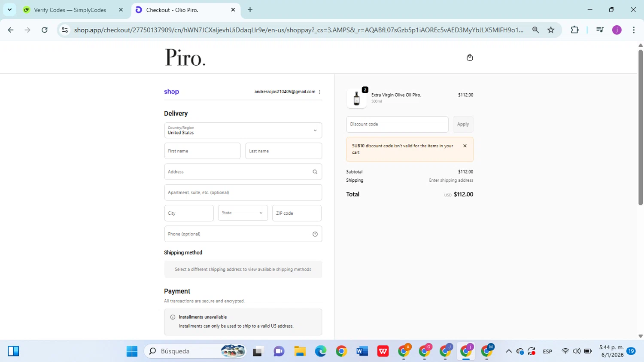This screenshot has height=362, width=644.
Task: Open the cart bag icon
Action: 470,57
